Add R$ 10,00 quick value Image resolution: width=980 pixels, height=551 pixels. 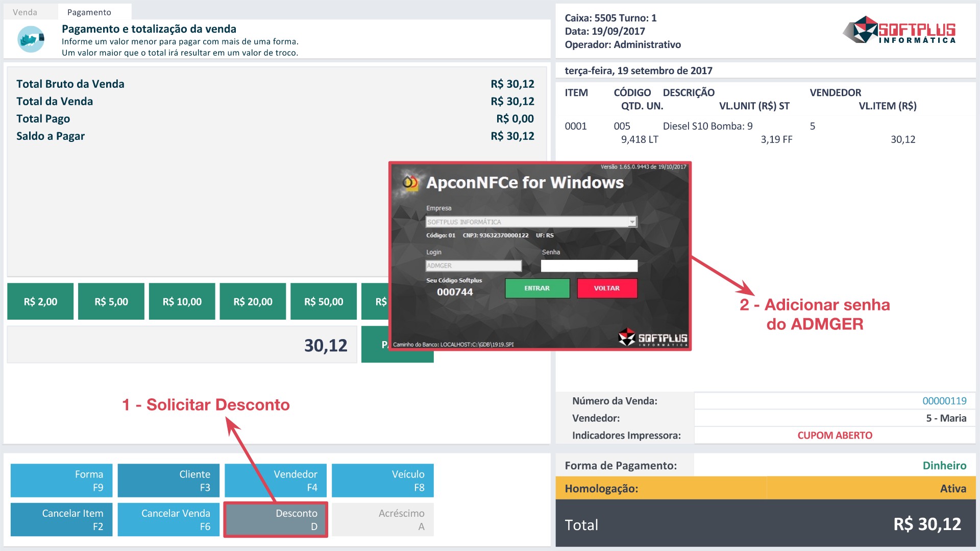[x=182, y=301]
